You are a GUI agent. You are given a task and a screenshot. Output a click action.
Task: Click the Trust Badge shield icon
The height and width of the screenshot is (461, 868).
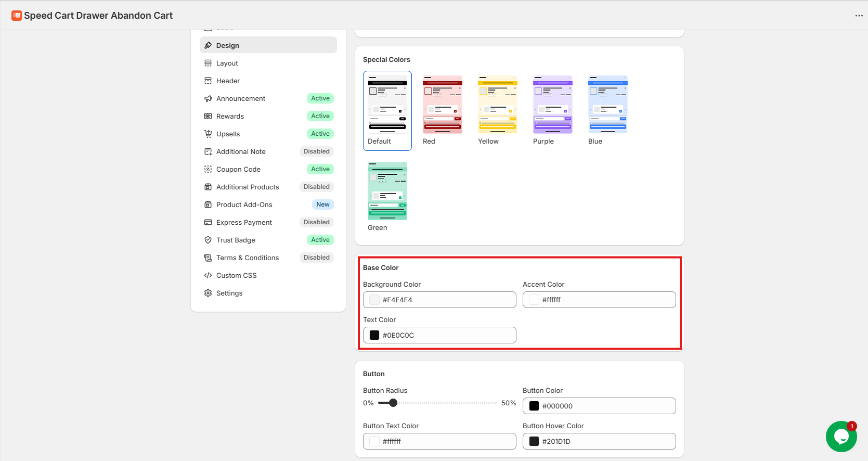(208, 240)
